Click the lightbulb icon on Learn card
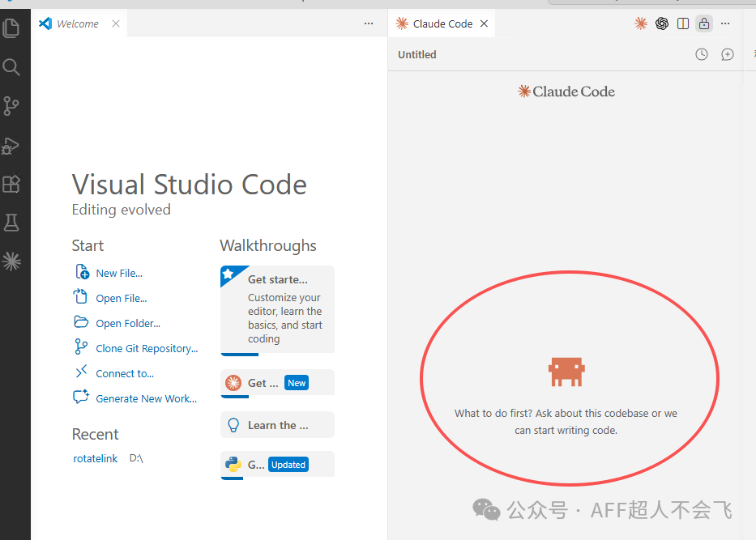 (233, 425)
